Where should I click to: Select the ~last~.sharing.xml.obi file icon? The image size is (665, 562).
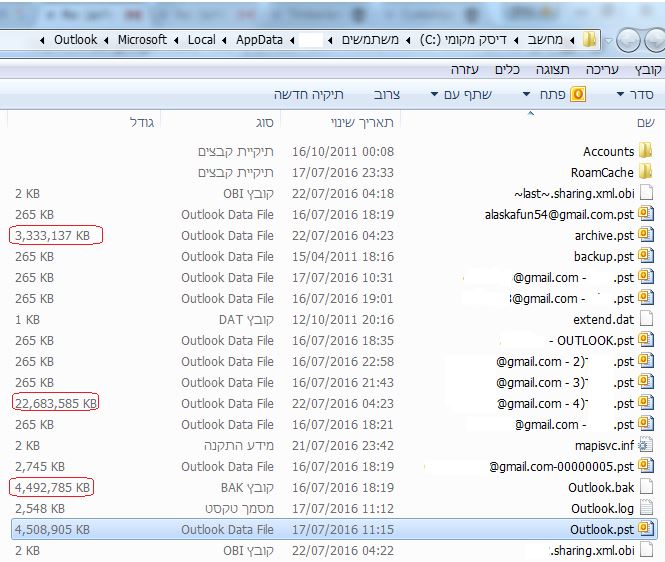646,193
